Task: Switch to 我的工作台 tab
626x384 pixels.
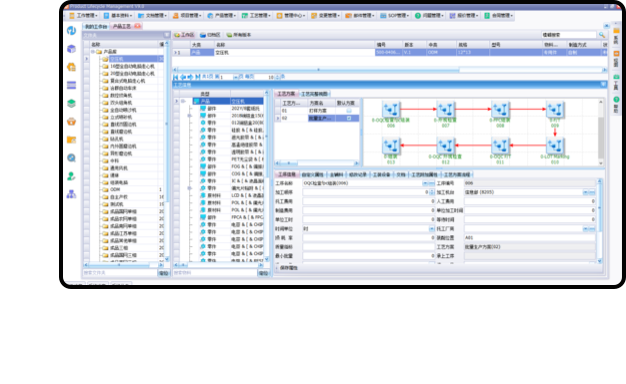Action: pos(96,26)
